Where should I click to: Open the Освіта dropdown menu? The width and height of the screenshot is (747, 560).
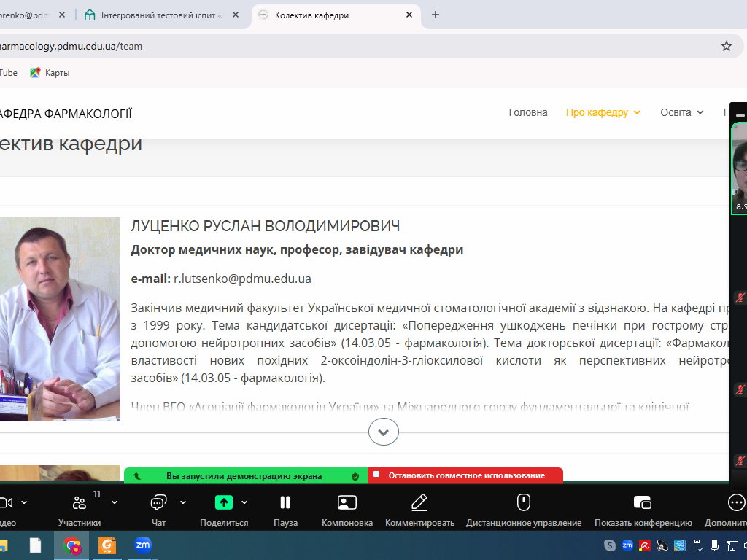click(x=676, y=113)
